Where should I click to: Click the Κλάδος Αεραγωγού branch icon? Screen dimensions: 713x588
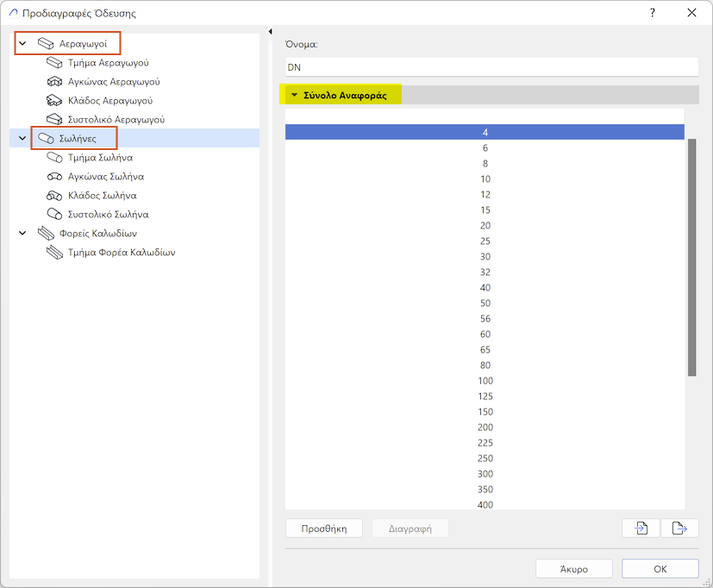tap(54, 101)
